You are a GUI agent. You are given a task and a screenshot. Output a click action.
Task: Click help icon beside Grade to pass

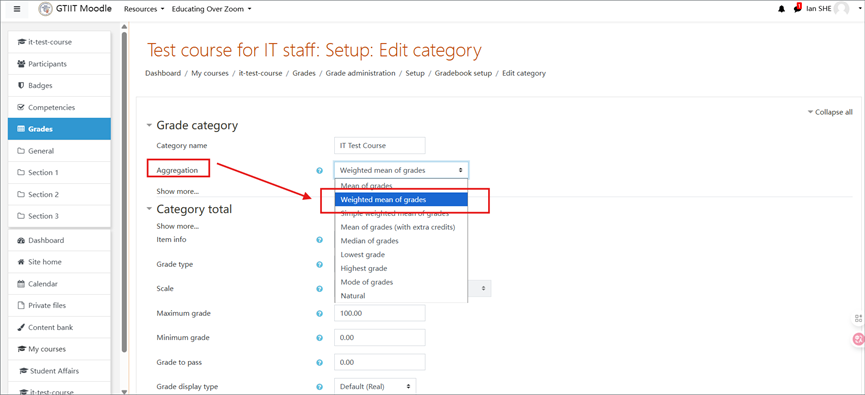(x=319, y=362)
